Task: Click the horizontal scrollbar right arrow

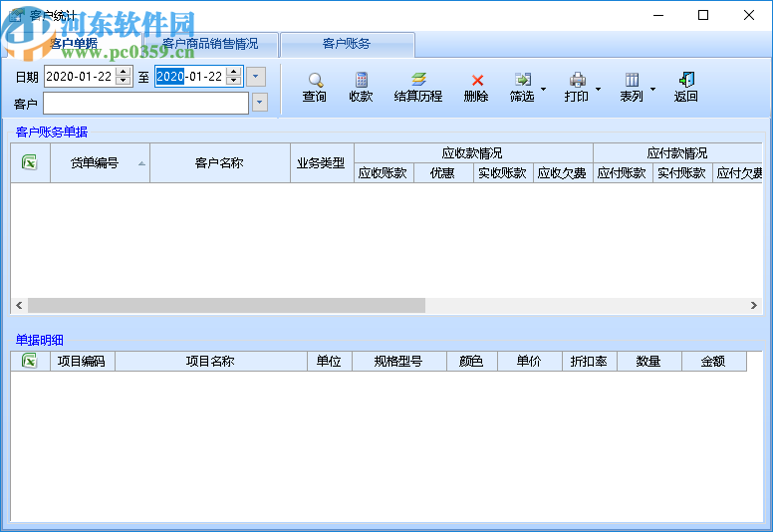Action: point(754,305)
